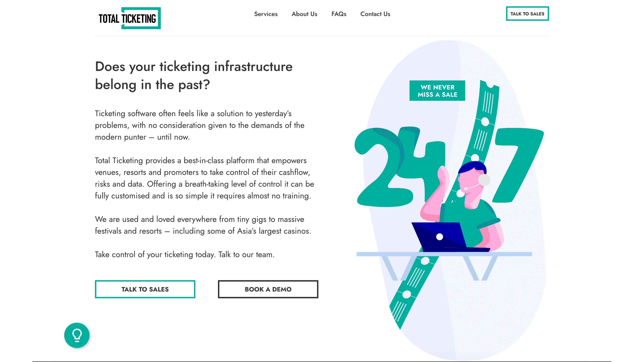Click the Book a Demo button
The image size is (644, 362).
coord(268,289)
